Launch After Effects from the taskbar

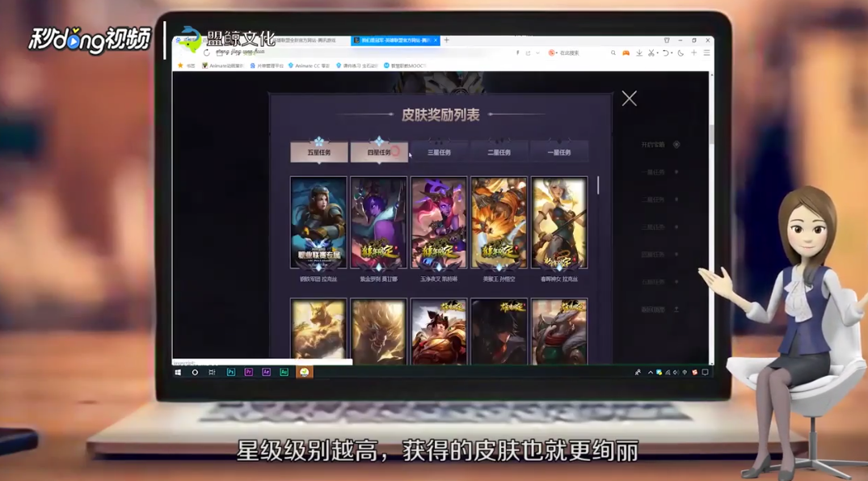266,373
